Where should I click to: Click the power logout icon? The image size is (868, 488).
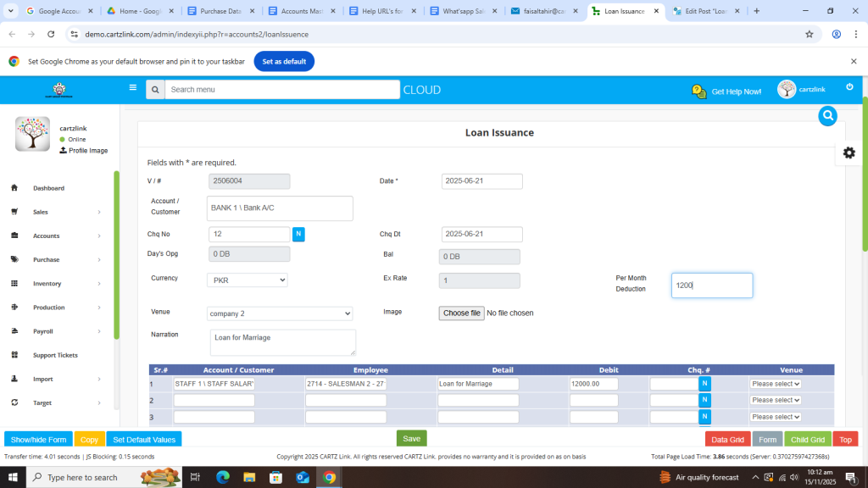click(849, 87)
